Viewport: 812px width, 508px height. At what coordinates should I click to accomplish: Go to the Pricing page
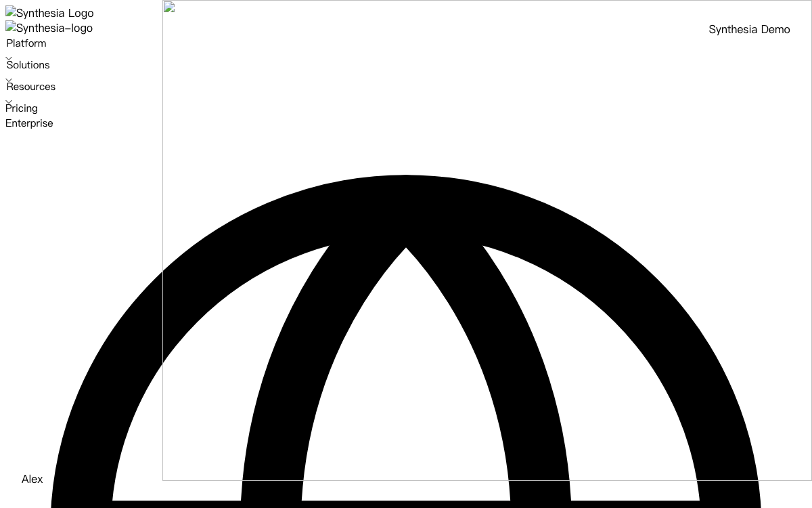tap(22, 108)
